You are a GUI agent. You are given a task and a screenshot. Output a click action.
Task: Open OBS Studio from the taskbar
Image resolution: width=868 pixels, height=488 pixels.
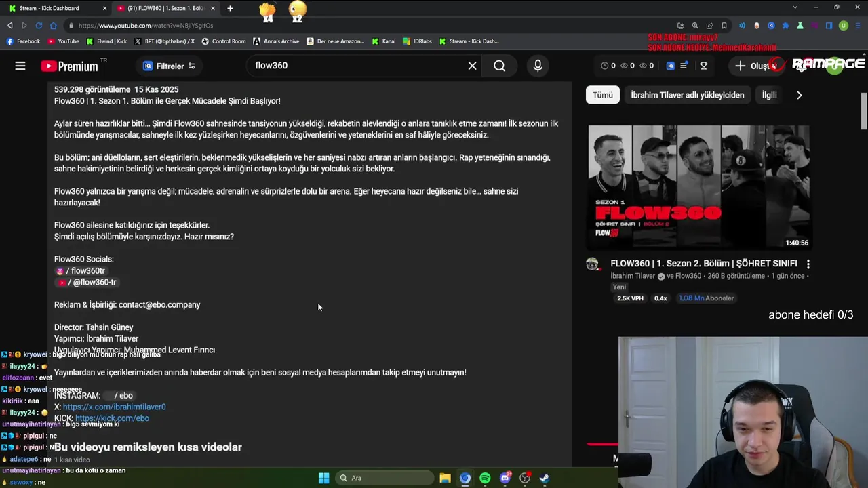point(524,478)
